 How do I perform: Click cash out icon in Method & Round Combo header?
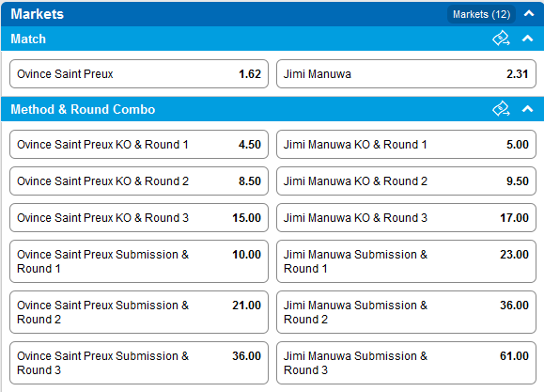501,109
